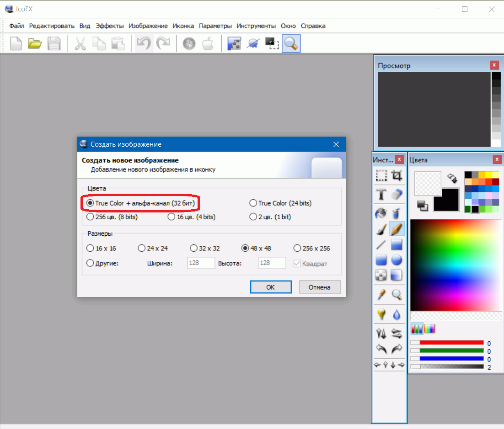Screen dimensions: 504x429
Task: Click the Отмена button
Action: click(320, 287)
